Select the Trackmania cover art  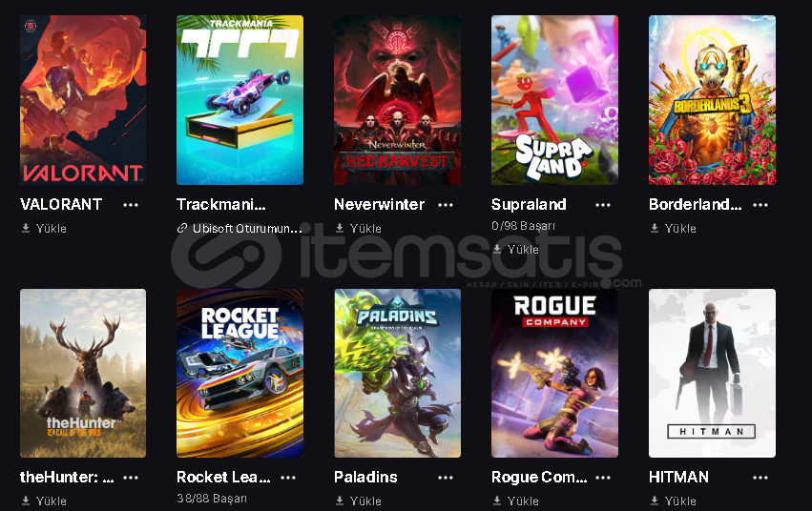coord(239,100)
